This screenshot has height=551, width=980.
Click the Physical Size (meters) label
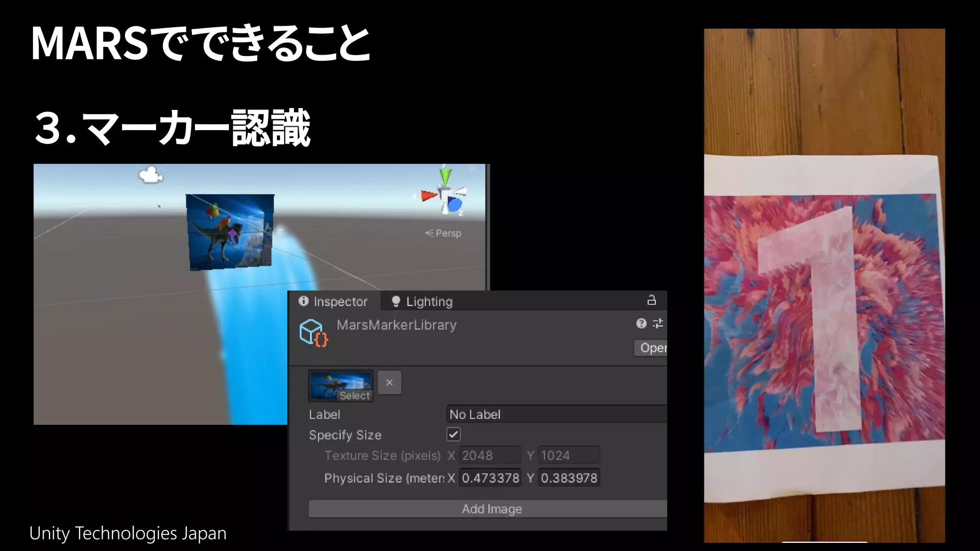(384, 478)
